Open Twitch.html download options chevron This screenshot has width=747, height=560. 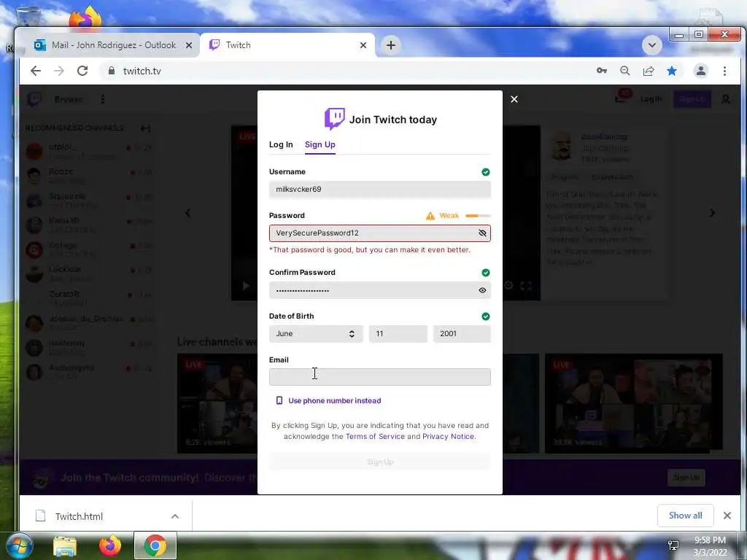pyautogui.click(x=175, y=516)
